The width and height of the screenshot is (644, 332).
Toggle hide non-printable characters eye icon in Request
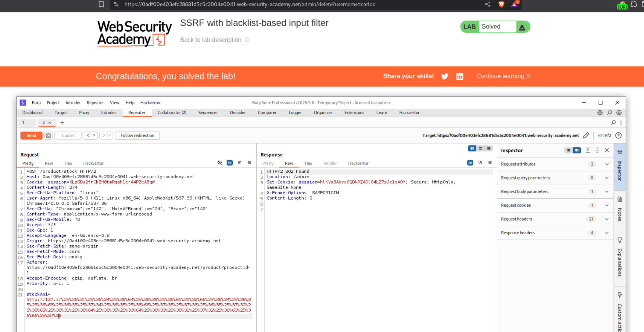(x=220, y=163)
